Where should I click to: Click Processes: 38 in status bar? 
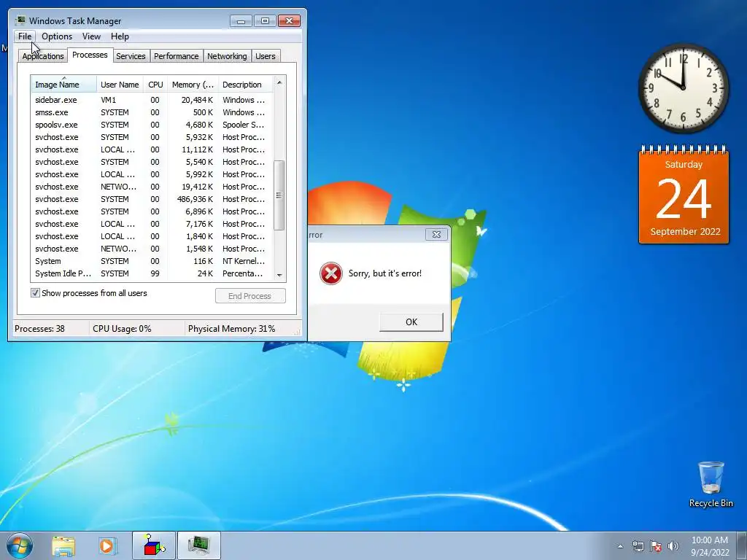click(39, 329)
